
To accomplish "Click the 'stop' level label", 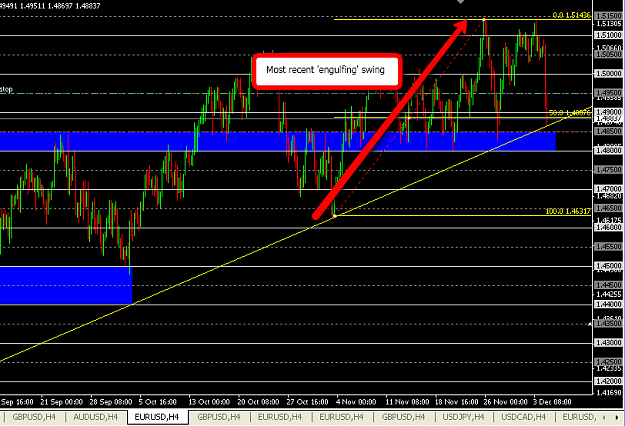I will point(6,89).
